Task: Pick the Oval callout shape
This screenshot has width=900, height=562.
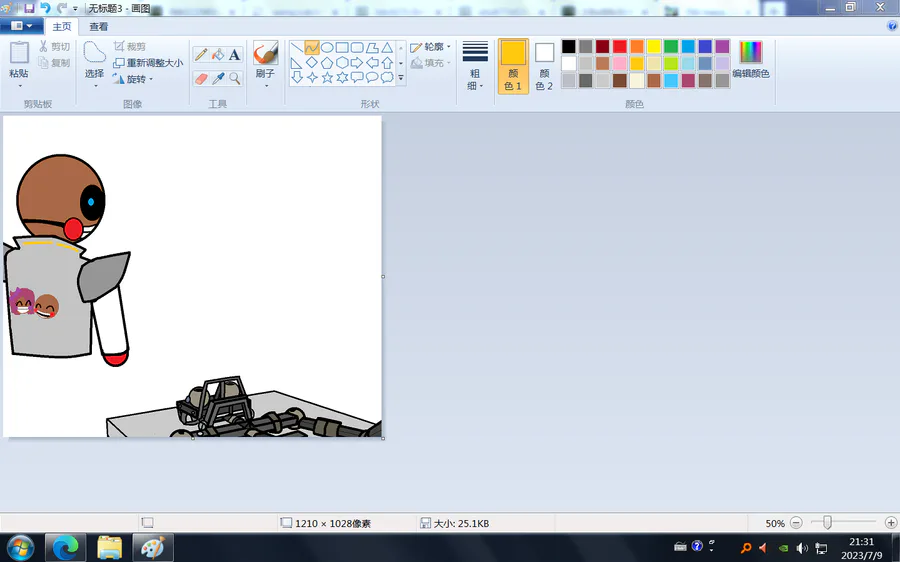Action: tap(372, 77)
